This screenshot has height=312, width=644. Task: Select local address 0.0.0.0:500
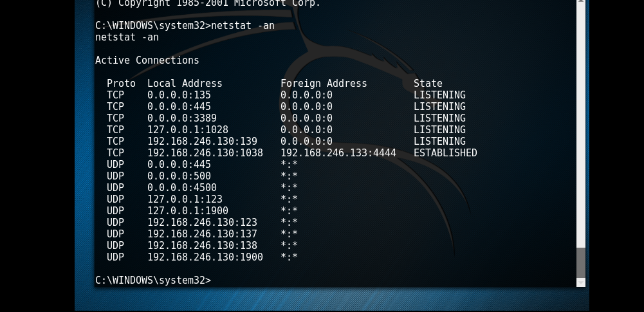[x=179, y=176]
